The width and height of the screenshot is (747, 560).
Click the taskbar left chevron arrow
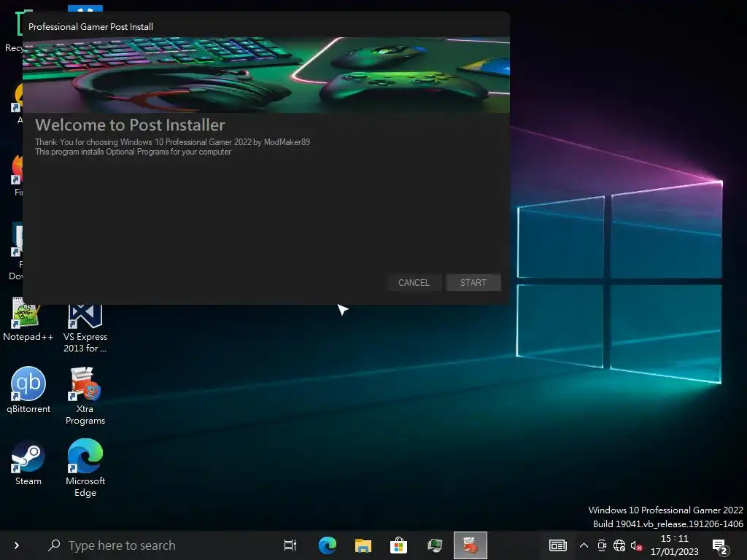[x=17, y=545]
